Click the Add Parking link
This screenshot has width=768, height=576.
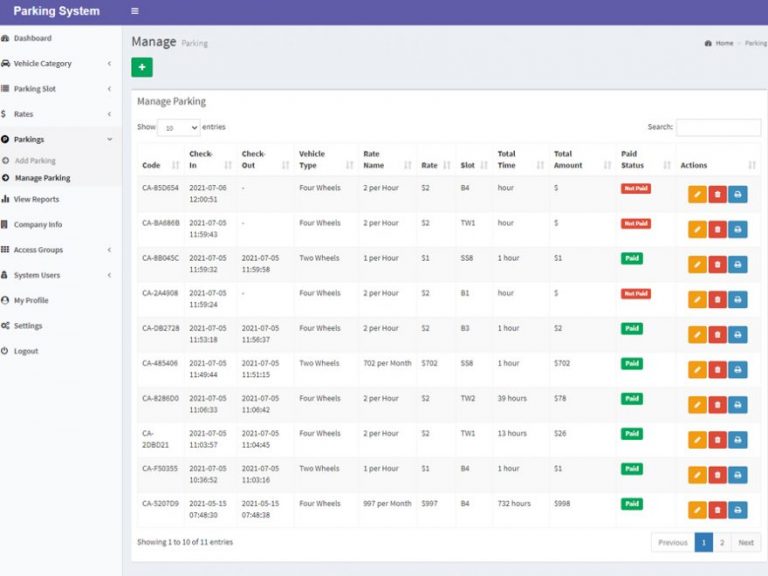click(35, 161)
